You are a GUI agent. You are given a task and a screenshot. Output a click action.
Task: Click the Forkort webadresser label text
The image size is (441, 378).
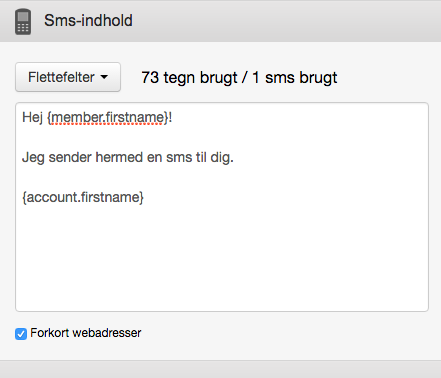pyautogui.click(x=86, y=333)
